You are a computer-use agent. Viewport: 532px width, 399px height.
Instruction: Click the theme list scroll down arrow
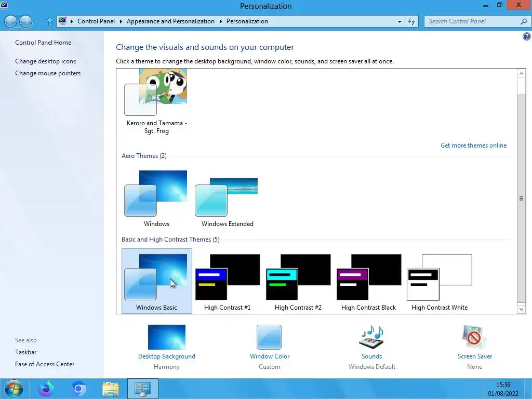click(521, 309)
